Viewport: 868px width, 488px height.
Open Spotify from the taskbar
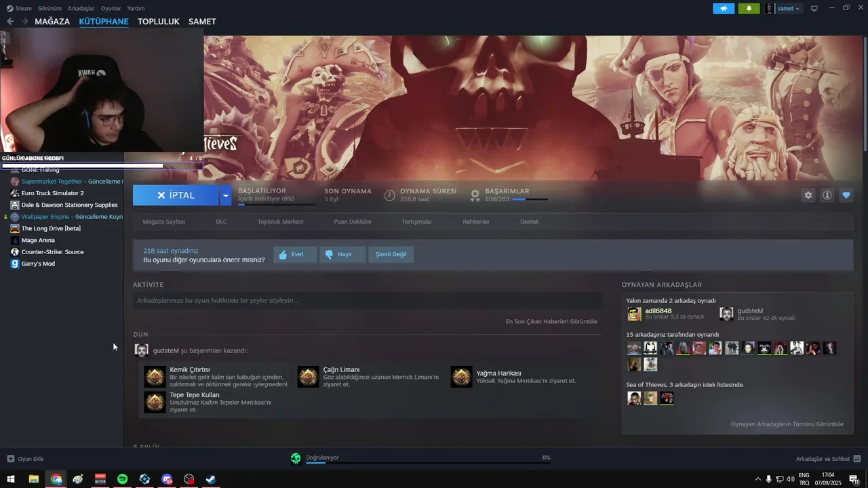point(123,479)
